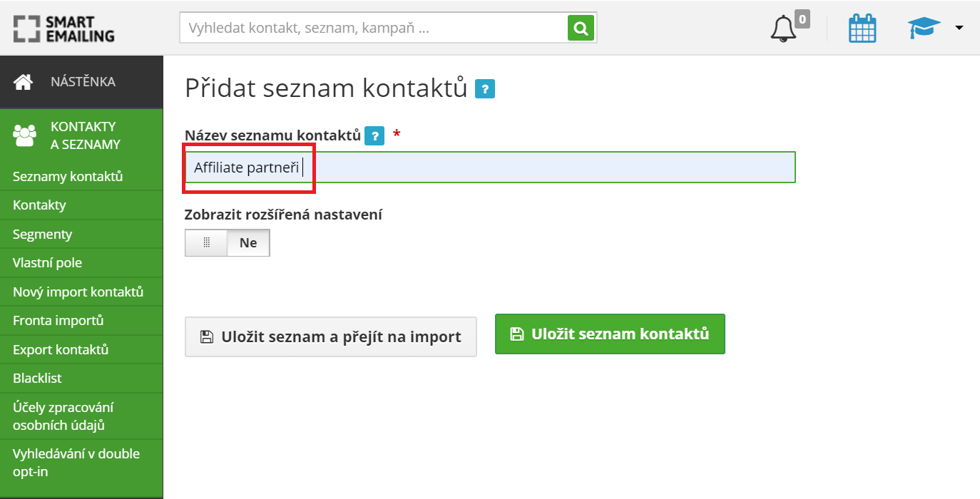Expand the account dropdown arrow
Screen dimensions: 980x499
(959, 28)
